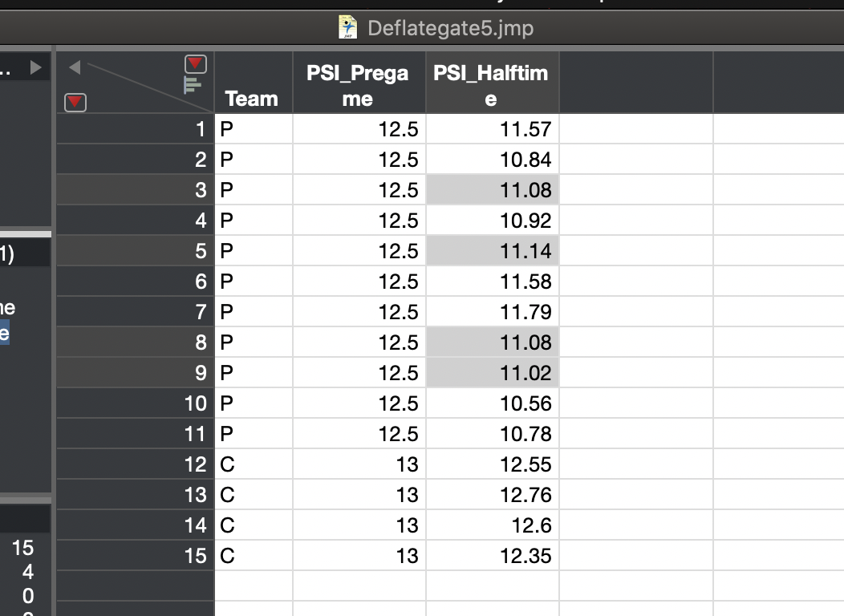
Task: Select the PSI_Halftime column header
Action: (492, 82)
